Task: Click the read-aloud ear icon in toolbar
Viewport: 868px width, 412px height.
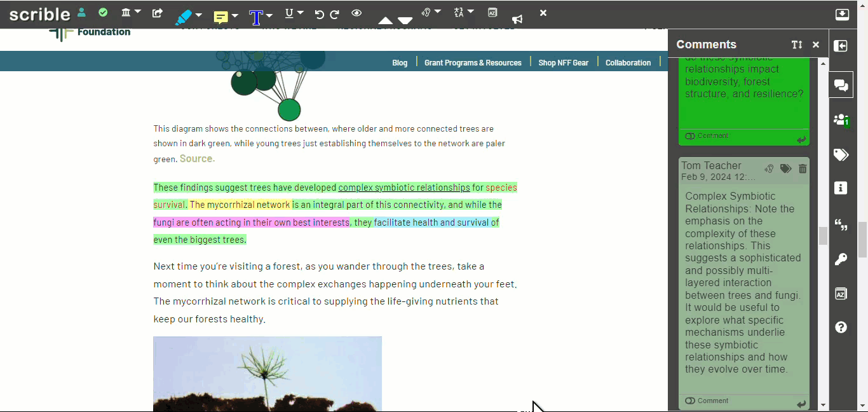Action: click(x=426, y=12)
